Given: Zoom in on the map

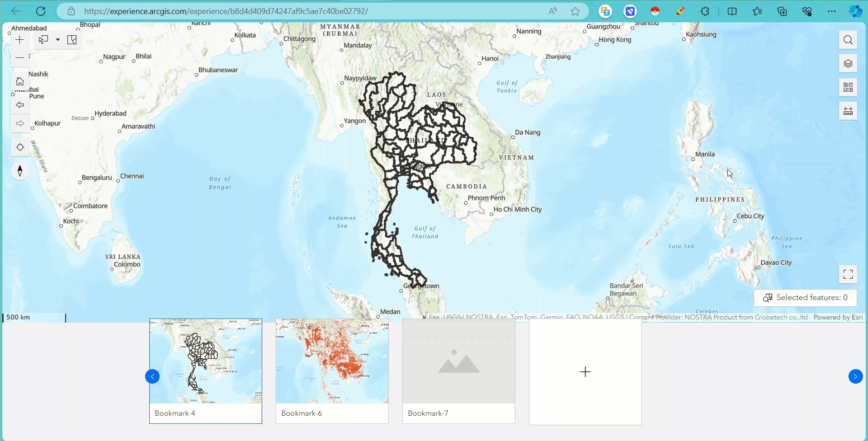Looking at the screenshot, I should [x=20, y=40].
